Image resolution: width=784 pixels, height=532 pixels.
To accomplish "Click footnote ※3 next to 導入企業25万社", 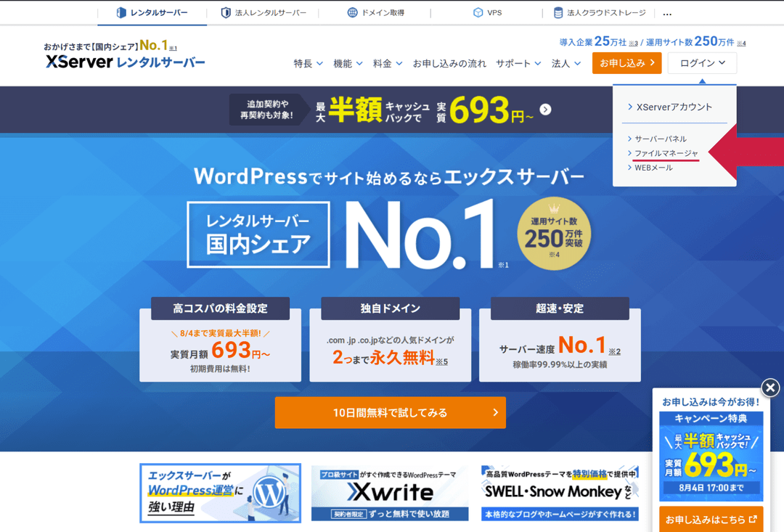I will 633,44.
